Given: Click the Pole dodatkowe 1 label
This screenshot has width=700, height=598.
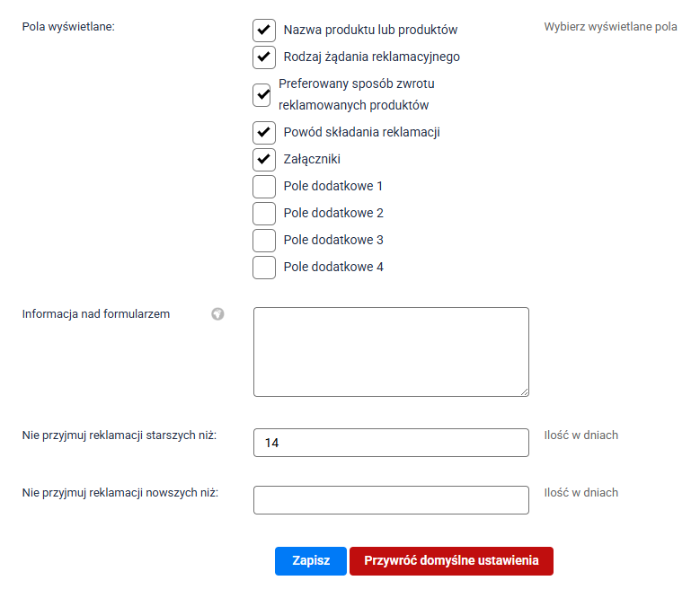Looking at the screenshot, I should pos(333,186).
